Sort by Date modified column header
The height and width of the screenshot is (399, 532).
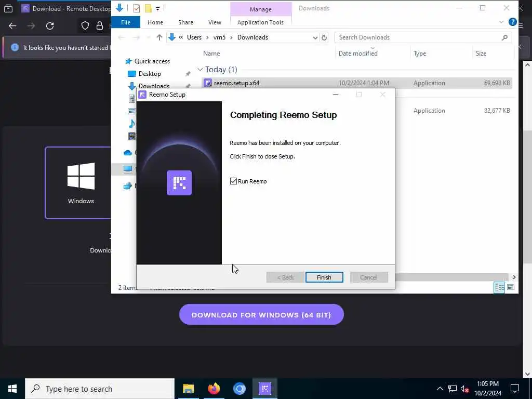click(x=358, y=54)
